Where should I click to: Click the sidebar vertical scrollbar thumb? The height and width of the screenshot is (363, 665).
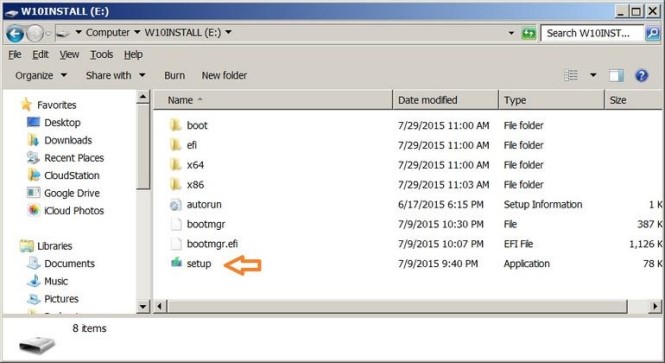[x=143, y=147]
